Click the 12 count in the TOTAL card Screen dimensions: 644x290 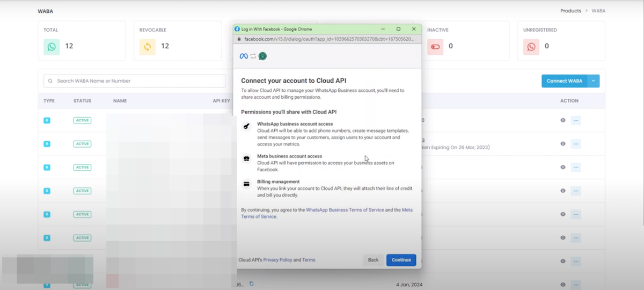tap(69, 46)
